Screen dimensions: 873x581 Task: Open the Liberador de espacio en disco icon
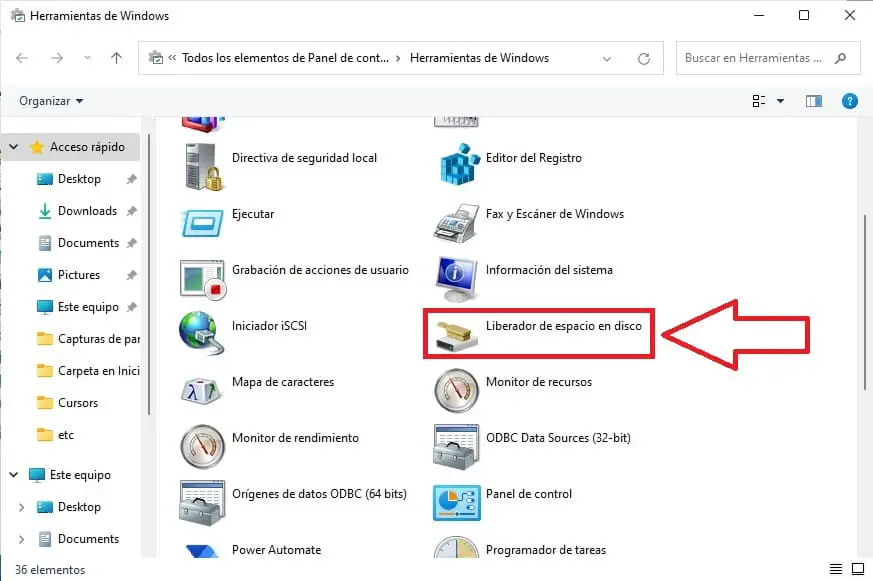click(457, 336)
